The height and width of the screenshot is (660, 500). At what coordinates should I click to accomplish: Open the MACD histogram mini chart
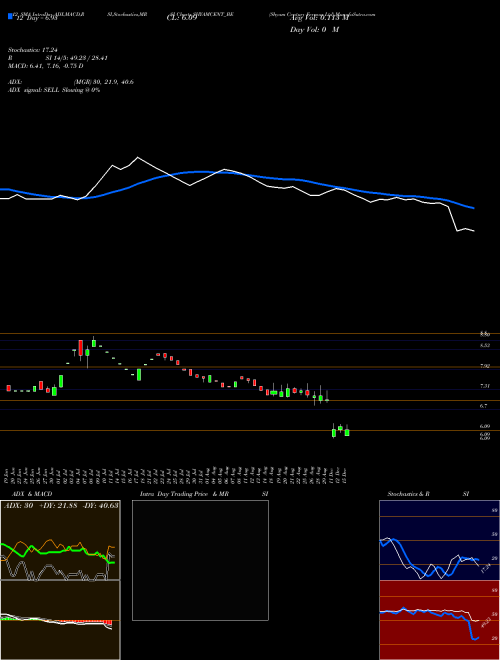click(60, 620)
